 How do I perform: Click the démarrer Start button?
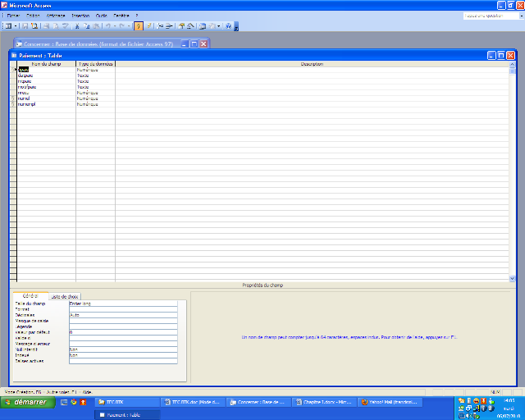pos(28,403)
